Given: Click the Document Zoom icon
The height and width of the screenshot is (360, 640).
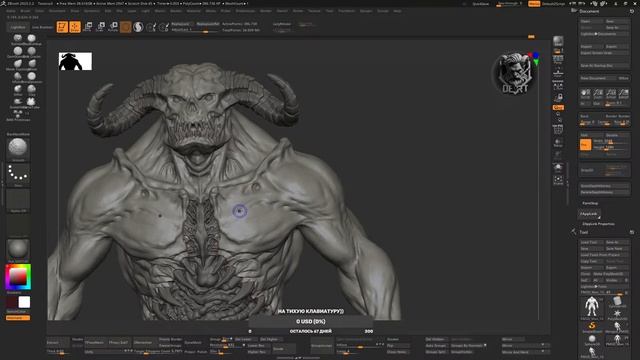Looking at the screenshot, I should (598, 93).
